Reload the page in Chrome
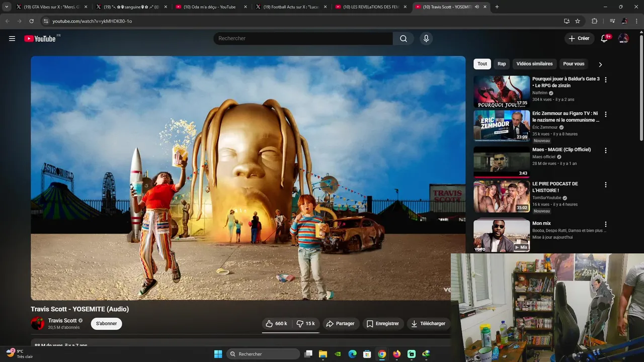 (31, 21)
